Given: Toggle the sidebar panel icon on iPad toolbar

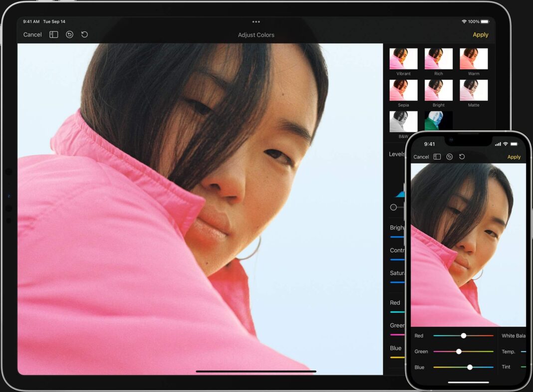Looking at the screenshot, I should [x=53, y=34].
